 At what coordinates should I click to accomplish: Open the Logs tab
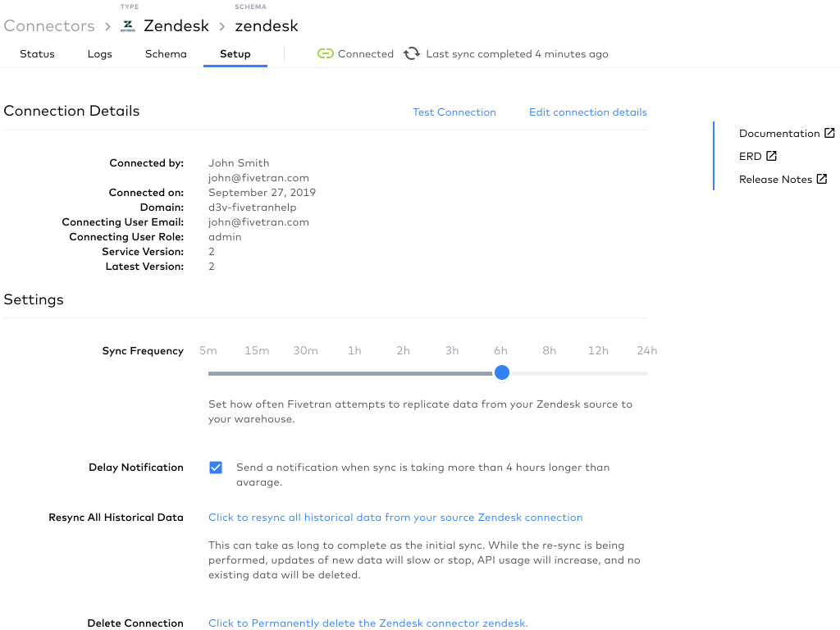(x=99, y=53)
